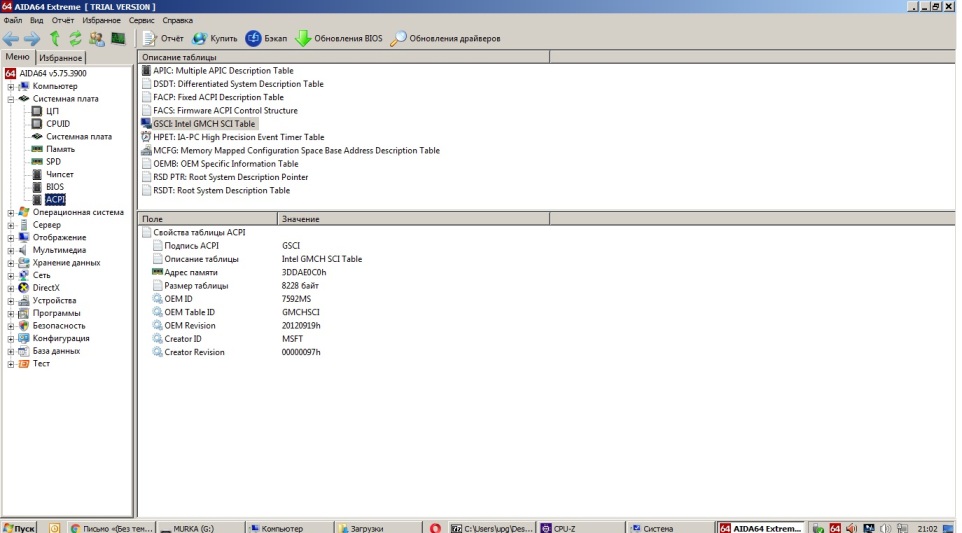Select SPD in the tree

tap(53, 162)
